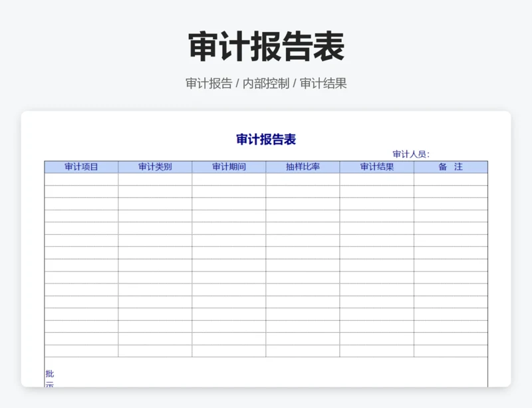The height and width of the screenshot is (408, 532).
Task: Click the 批 label at the table bottom
Action: tap(49, 374)
